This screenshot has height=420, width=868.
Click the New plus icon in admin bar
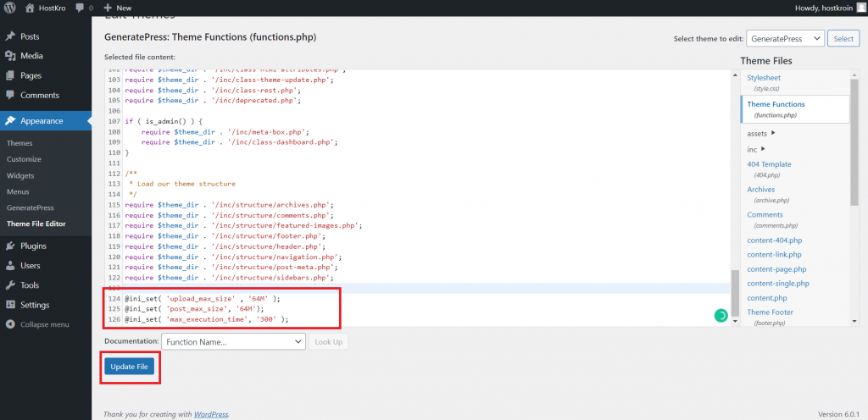(108, 8)
